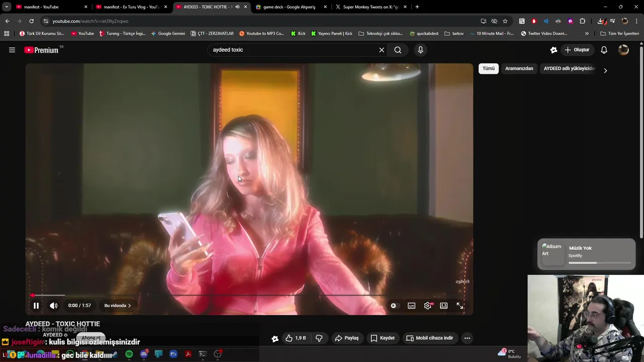
Task: Open the tarkov bookmark folder
Action: [x=454, y=34]
